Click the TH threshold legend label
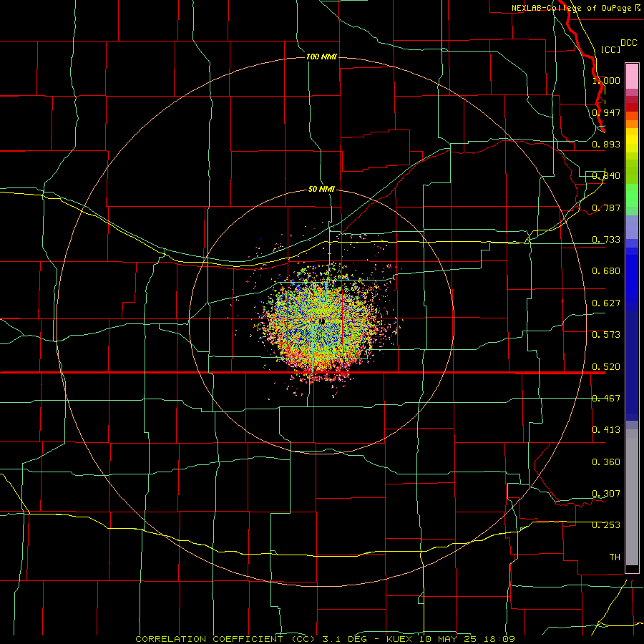This screenshot has height=644, width=644. point(615,557)
